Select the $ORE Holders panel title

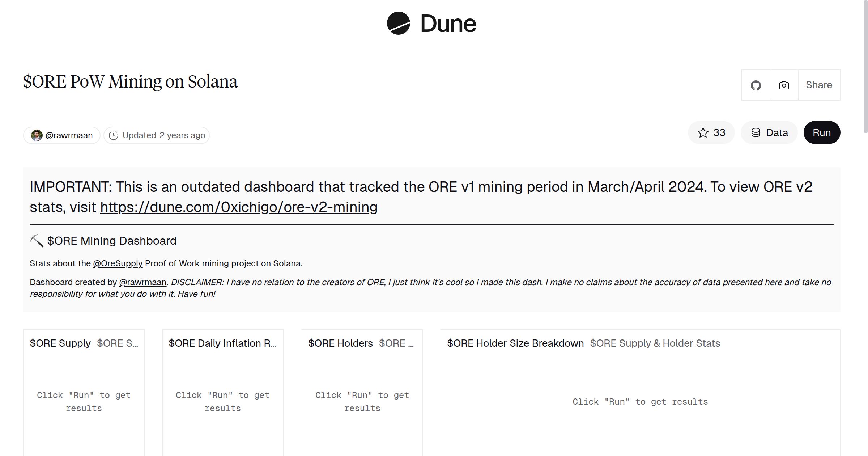click(x=340, y=343)
